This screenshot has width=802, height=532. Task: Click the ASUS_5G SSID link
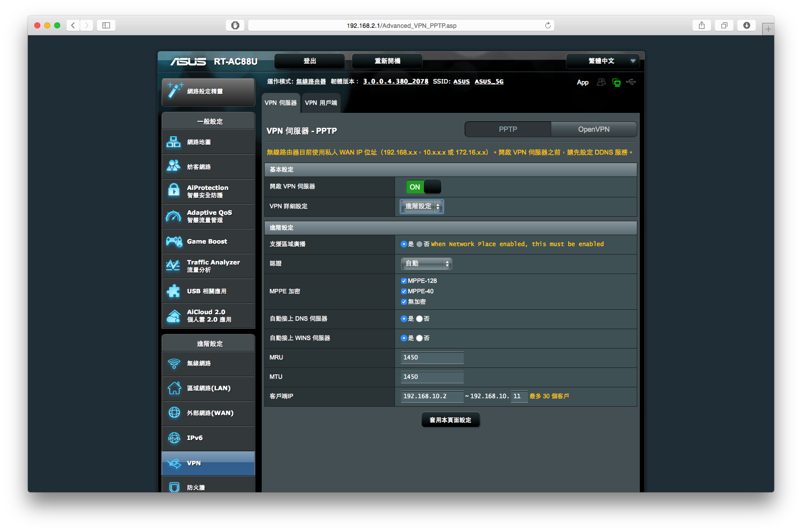point(489,82)
